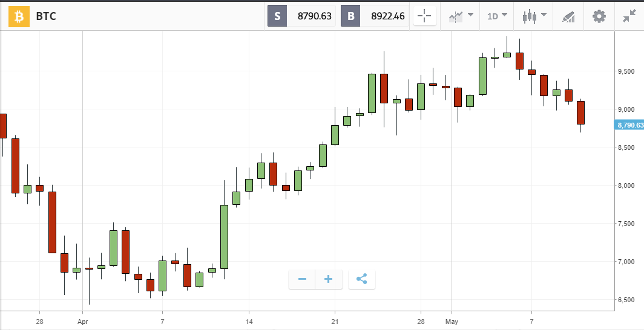Click the Bitcoin logo icon
Image resolution: width=644 pixels, height=330 pixels.
[x=19, y=16]
